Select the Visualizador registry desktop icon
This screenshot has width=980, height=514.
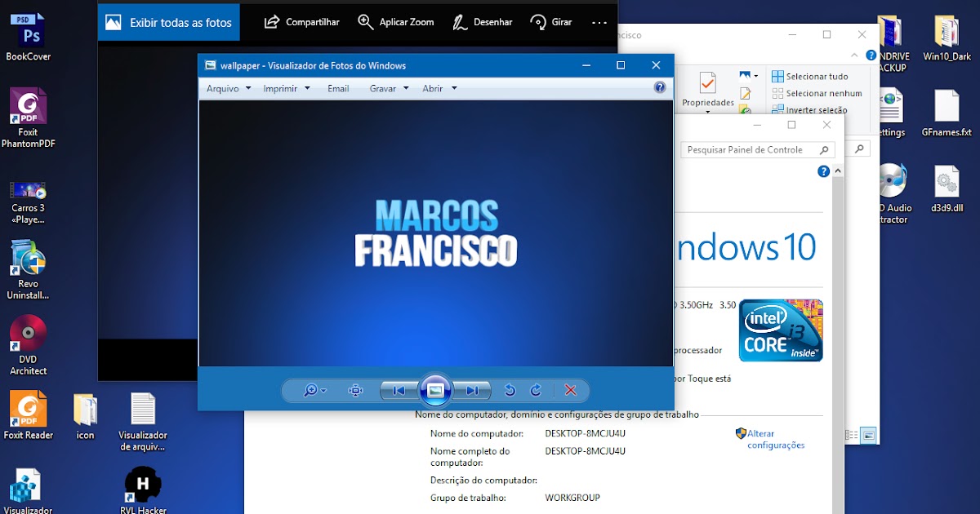coord(29,491)
